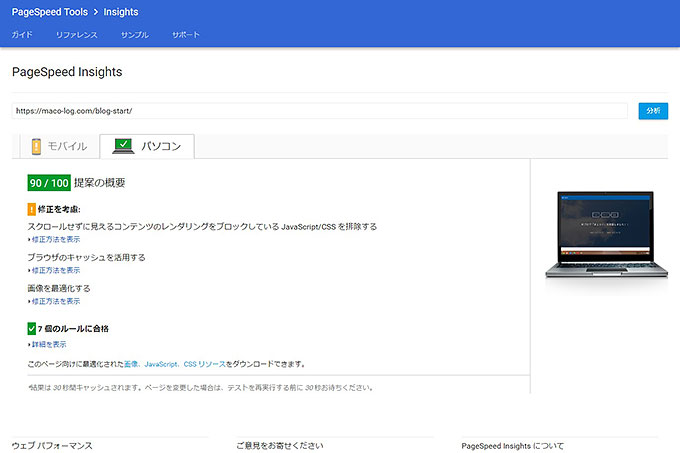This screenshot has width=680, height=453.
Task: Click the mobile phone icon
Action: pos(36,147)
